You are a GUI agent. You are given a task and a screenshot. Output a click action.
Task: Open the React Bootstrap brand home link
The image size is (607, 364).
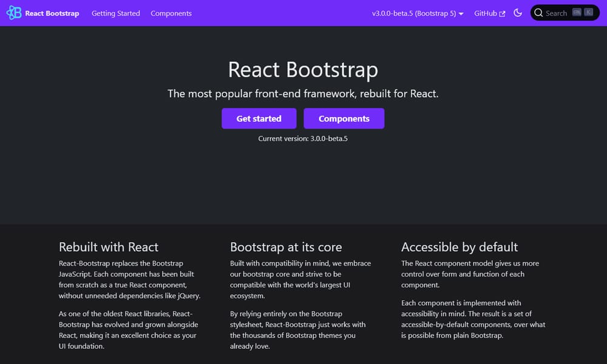click(42, 13)
